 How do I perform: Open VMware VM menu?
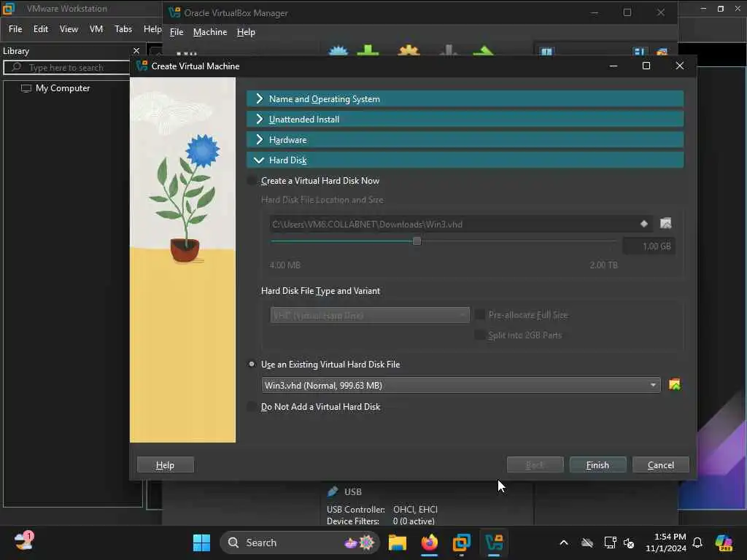(x=96, y=29)
